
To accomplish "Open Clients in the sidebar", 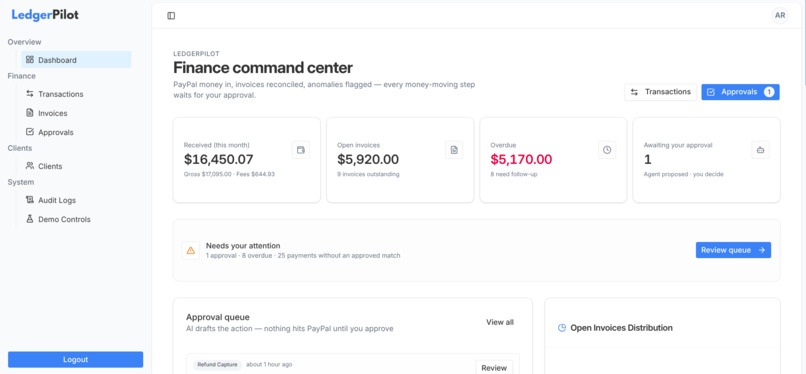I will click(76, 166).
